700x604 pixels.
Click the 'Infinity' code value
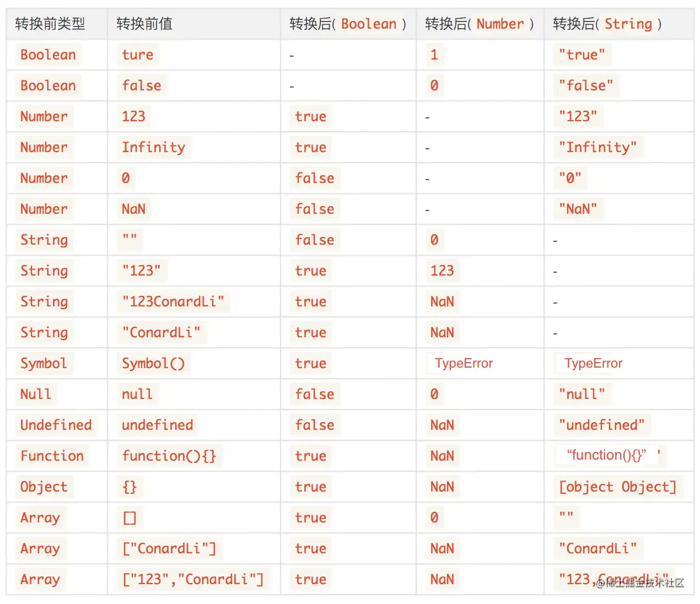153,147
